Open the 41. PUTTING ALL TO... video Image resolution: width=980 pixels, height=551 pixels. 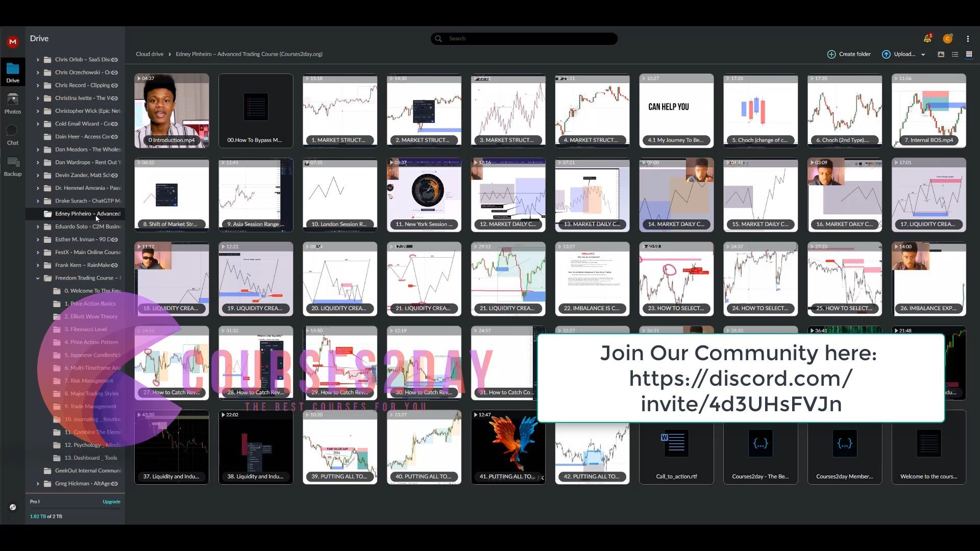[x=508, y=447]
